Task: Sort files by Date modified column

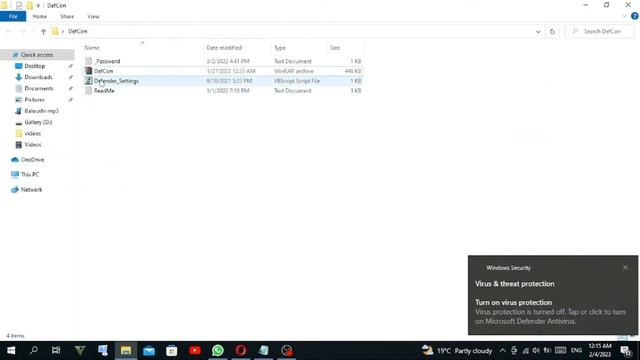Action: [224, 48]
